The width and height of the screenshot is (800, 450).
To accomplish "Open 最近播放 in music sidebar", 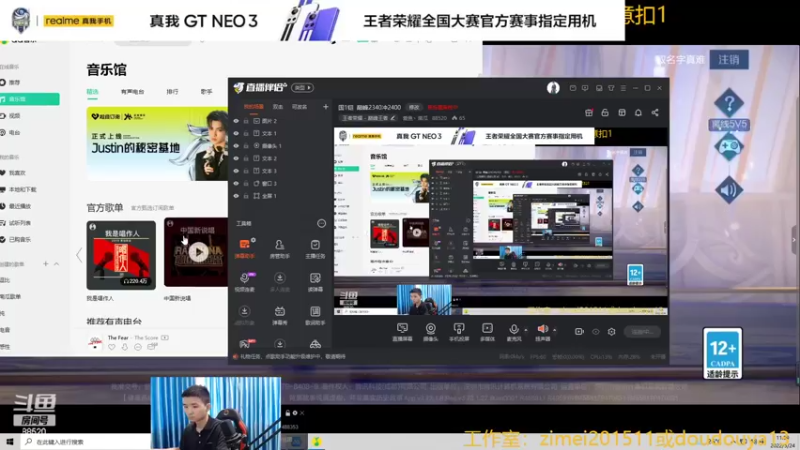I will (x=19, y=206).
